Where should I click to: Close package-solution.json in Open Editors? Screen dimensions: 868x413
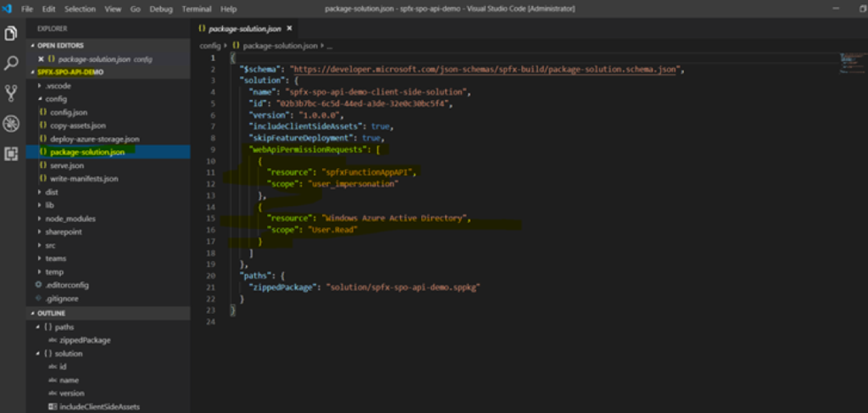tap(41, 59)
